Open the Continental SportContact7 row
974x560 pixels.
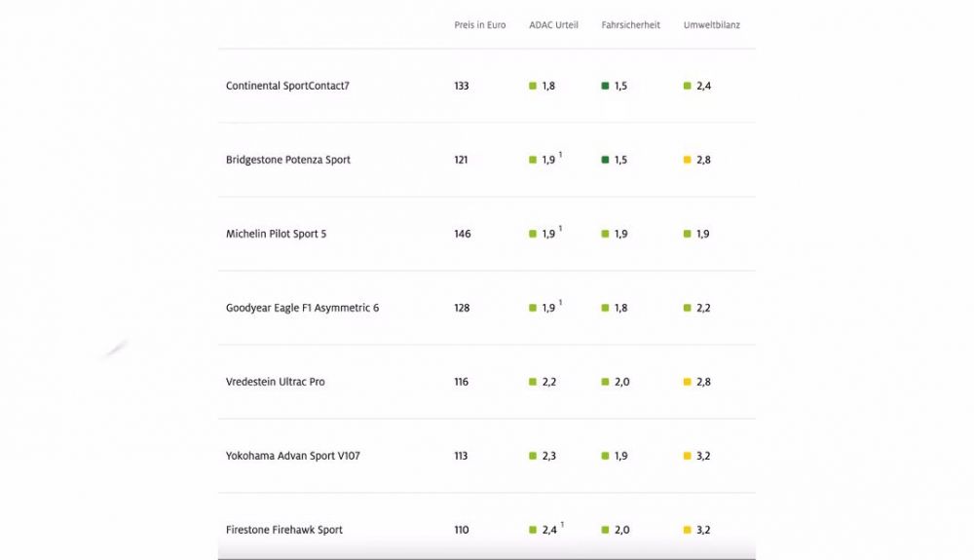(x=486, y=86)
